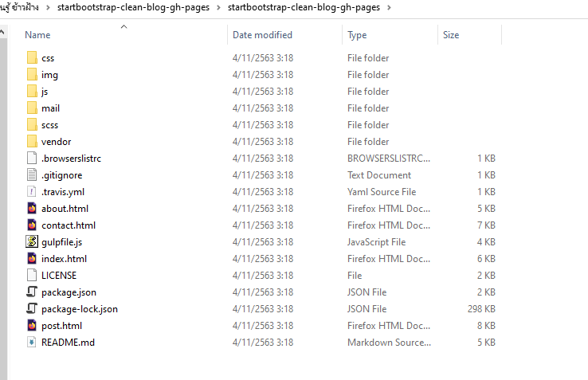Click the date modified of README.md

coord(263,343)
